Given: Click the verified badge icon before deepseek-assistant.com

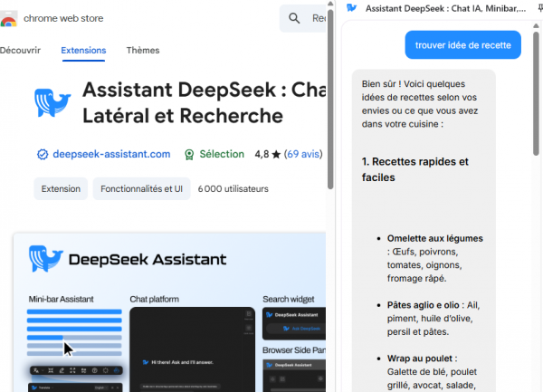Looking at the screenshot, I should pos(43,154).
